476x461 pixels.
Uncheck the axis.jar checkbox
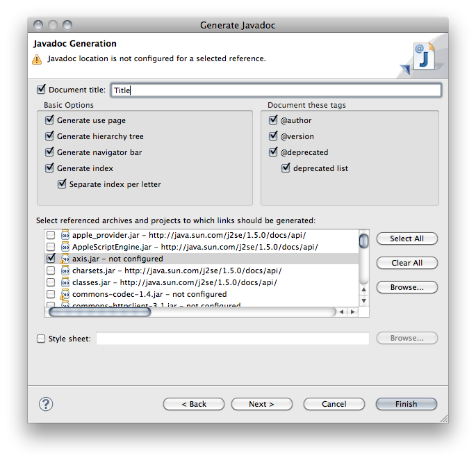pos(51,259)
